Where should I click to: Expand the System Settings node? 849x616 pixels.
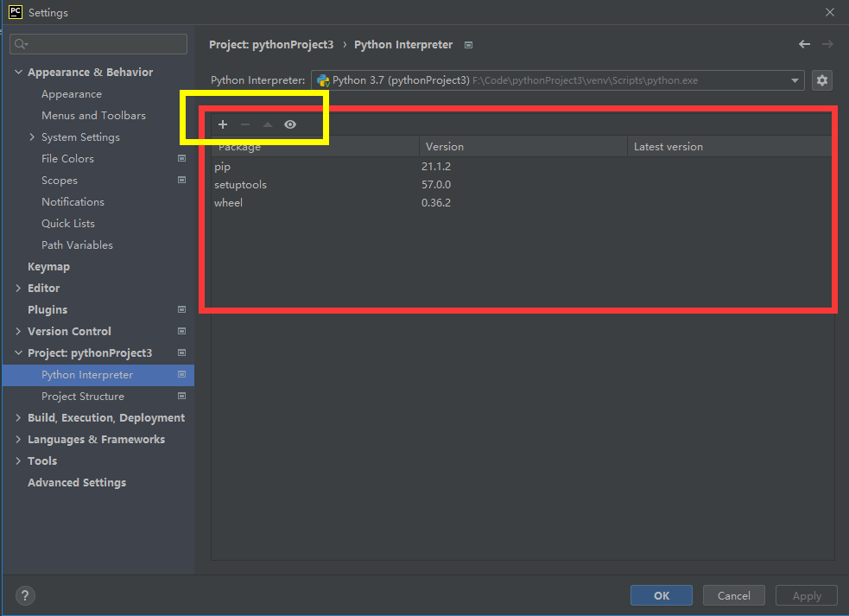pyautogui.click(x=32, y=137)
